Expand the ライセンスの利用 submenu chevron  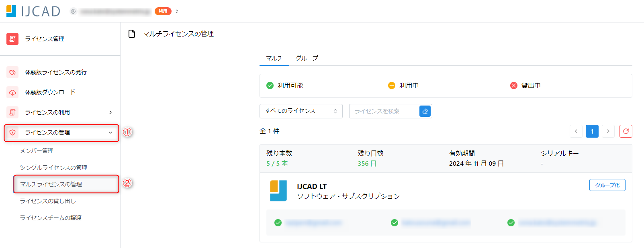(x=110, y=112)
